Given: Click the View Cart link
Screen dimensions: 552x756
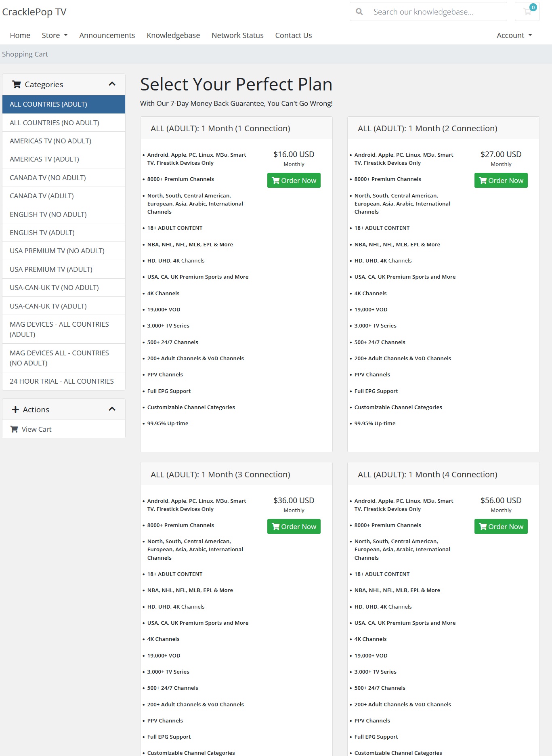Looking at the screenshot, I should pos(64,429).
